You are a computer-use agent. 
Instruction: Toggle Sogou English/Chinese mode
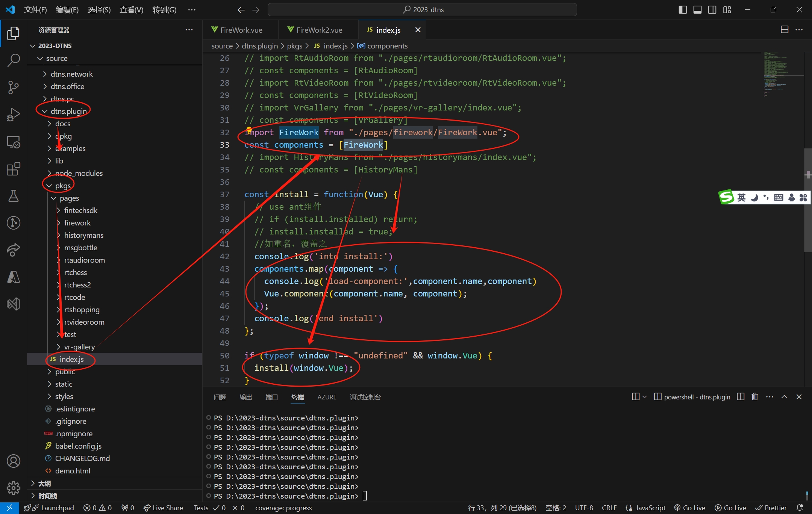(741, 197)
